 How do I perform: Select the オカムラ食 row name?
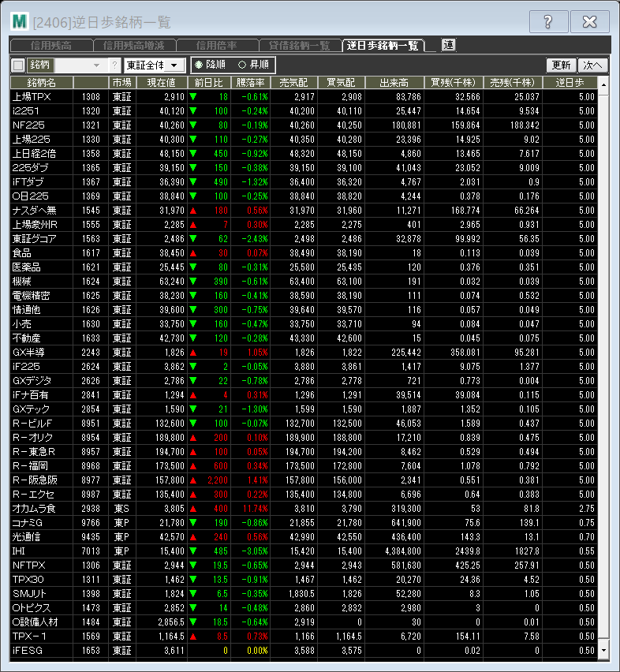[34, 508]
